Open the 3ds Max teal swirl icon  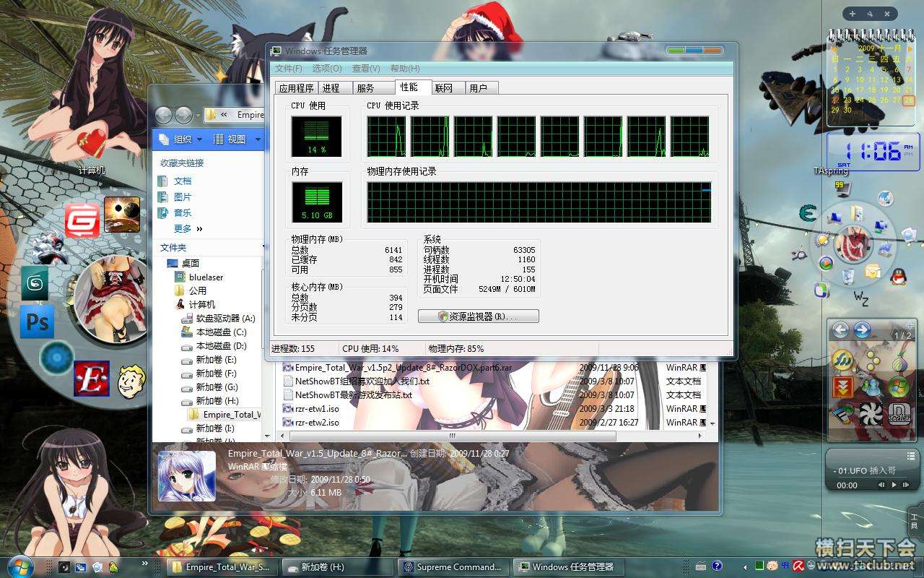pyautogui.click(x=34, y=285)
